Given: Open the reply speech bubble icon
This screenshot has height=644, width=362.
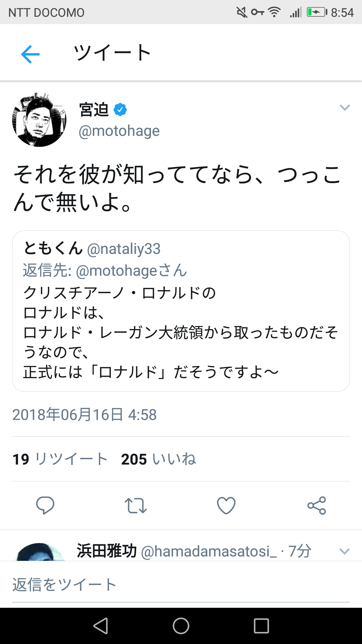Looking at the screenshot, I should [x=45, y=505].
